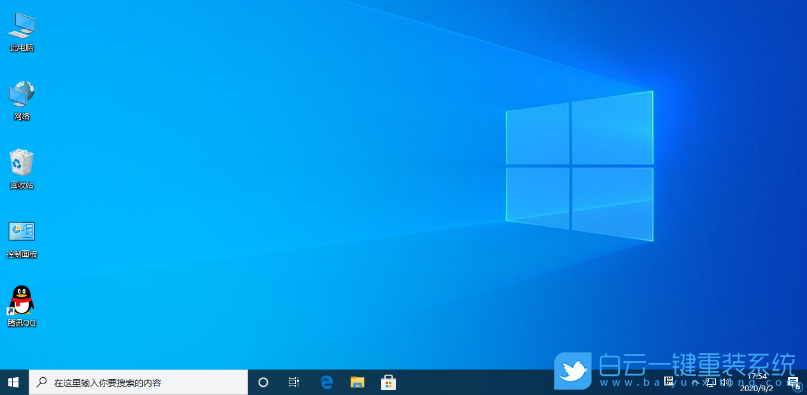Viewport: 807px width, 395px height.
Task: Open the network status tray icon
Action: [711, 382]
